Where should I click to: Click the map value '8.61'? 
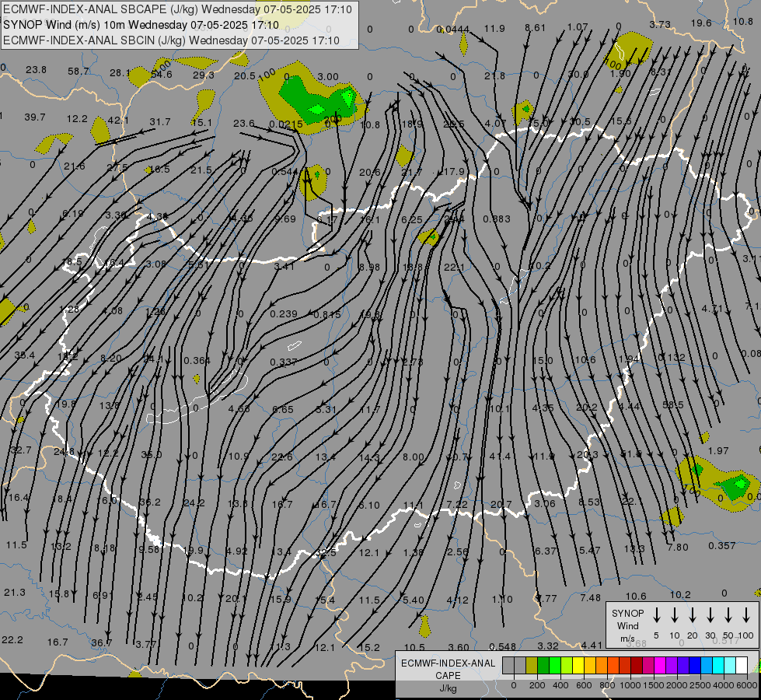pos(536,28)
